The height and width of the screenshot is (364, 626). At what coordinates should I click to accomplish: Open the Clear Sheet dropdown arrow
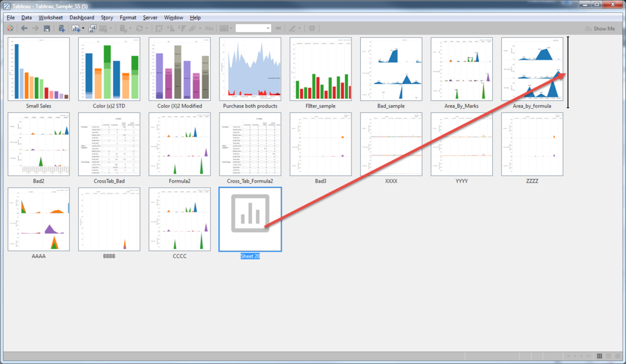click(111, 28)
